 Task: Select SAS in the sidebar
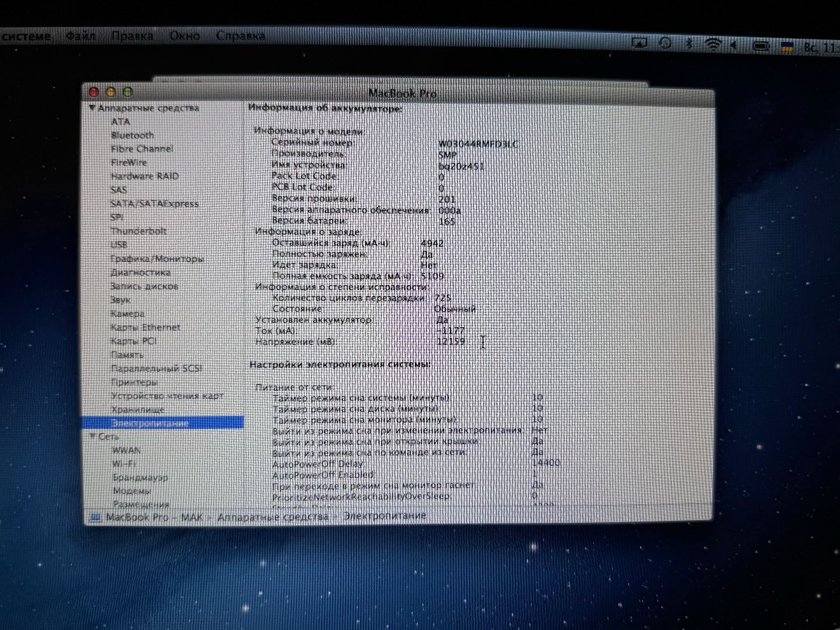click(119, 190)
